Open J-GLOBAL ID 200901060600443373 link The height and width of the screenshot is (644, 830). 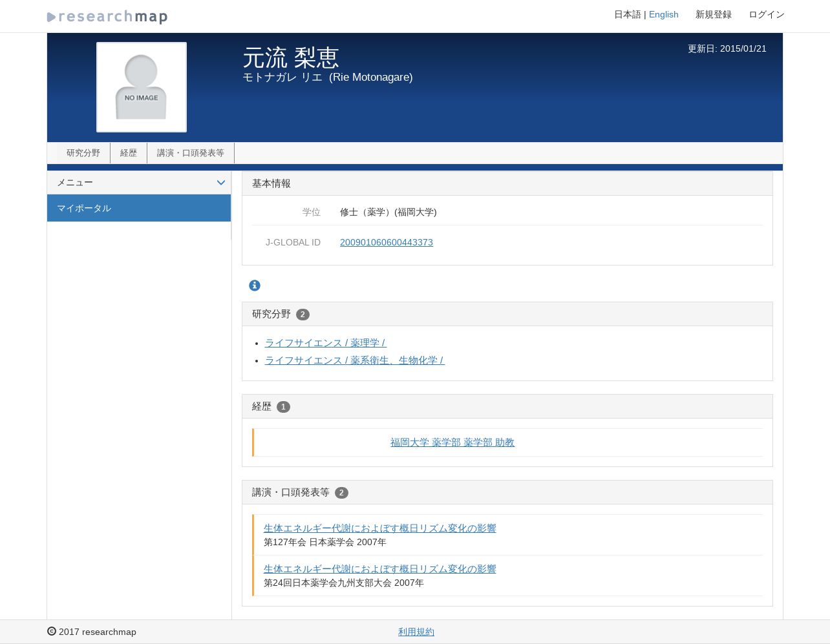387,242
